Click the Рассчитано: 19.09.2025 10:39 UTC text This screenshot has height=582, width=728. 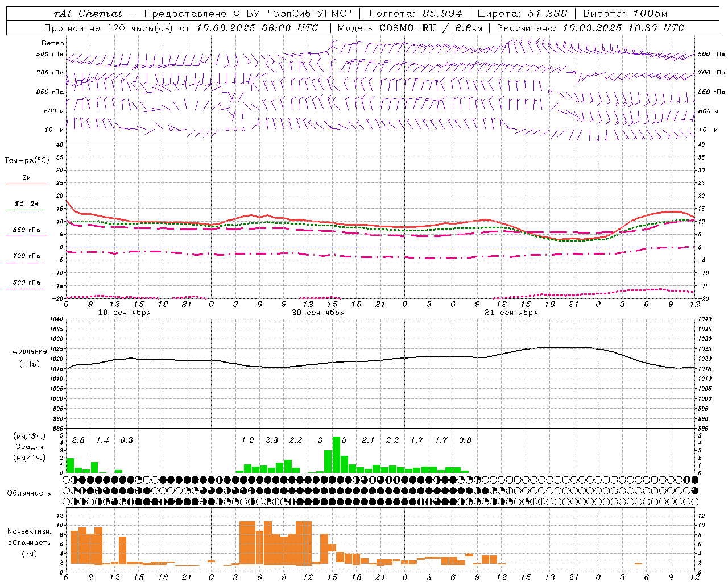(590, 28)
